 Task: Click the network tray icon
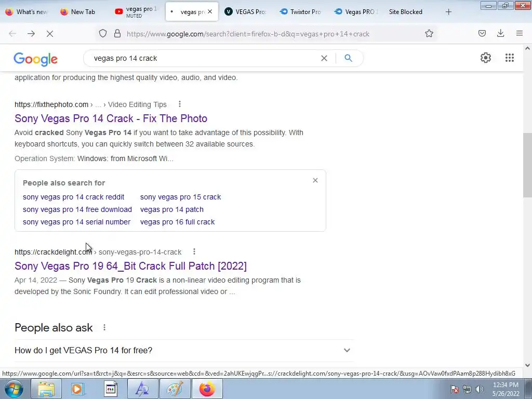click(x=467, y=389)
